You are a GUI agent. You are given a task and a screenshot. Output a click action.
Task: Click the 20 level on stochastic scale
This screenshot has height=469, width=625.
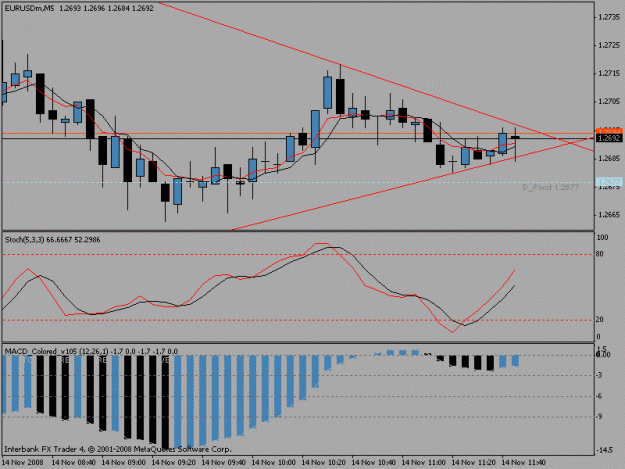(600, 320)
